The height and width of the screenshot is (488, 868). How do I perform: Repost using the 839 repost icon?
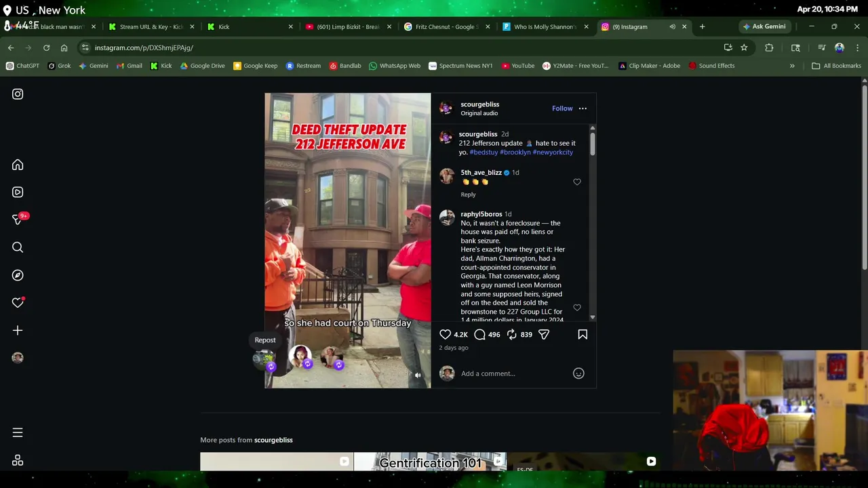pyautogui.click(x=512, y=334)
